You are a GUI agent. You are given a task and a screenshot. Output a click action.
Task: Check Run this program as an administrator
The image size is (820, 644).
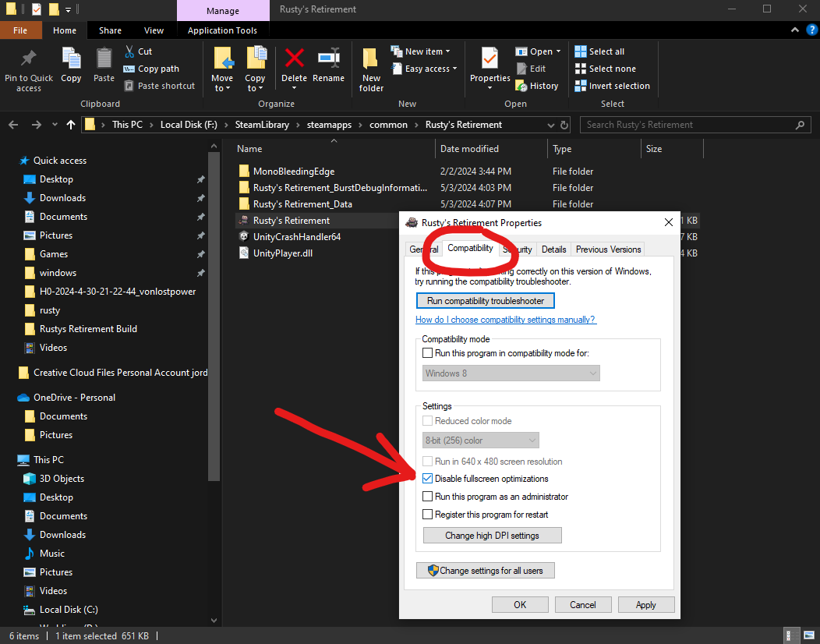427,497
